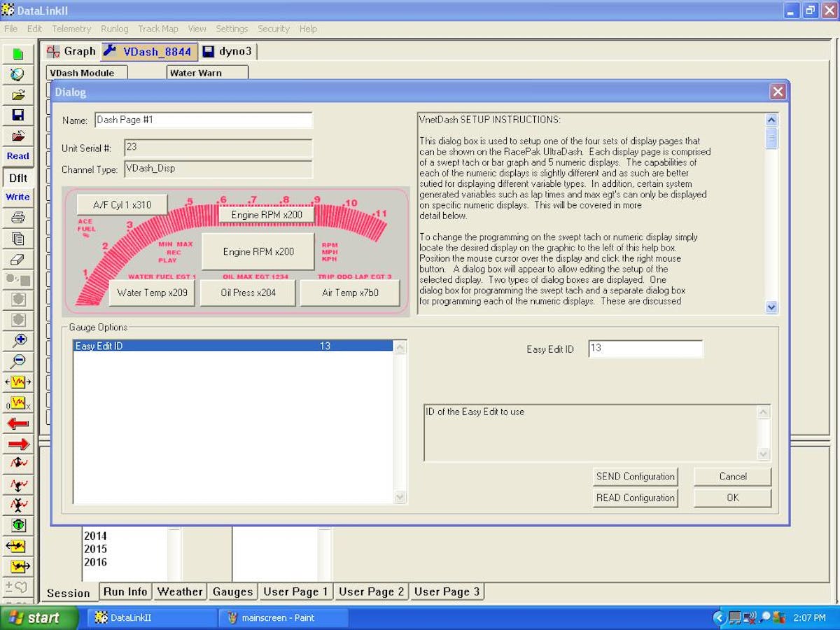Click the READ Configuration button

pyautogui.click(x=635, y=498)
